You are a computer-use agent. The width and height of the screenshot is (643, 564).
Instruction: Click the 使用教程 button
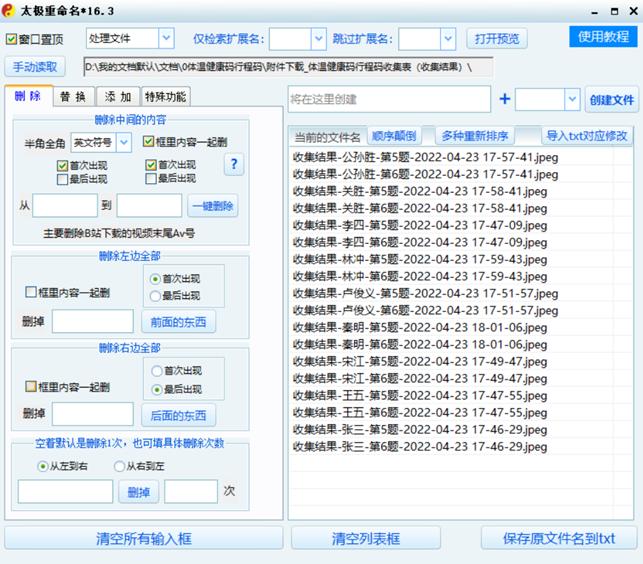click(x=603, y=37)
